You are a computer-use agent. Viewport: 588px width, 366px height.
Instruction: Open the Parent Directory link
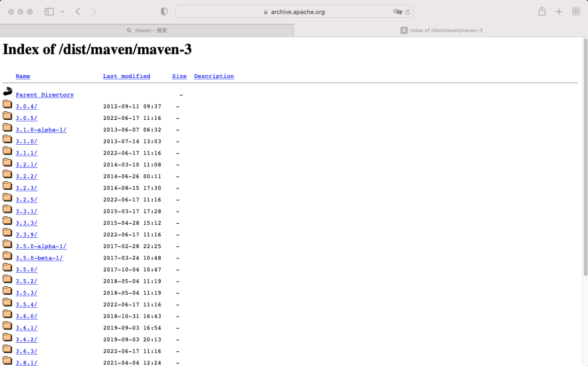(x=45, y=95)
